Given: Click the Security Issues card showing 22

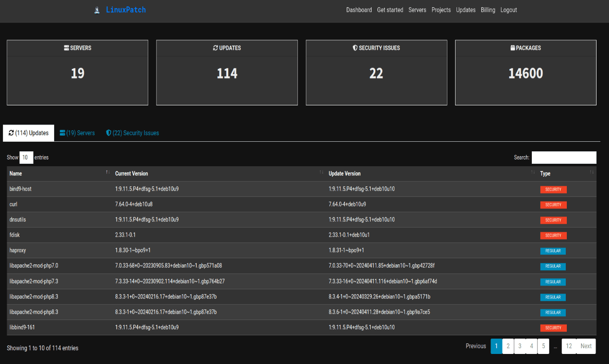Looking at the screenshot, I should (376, 72).
